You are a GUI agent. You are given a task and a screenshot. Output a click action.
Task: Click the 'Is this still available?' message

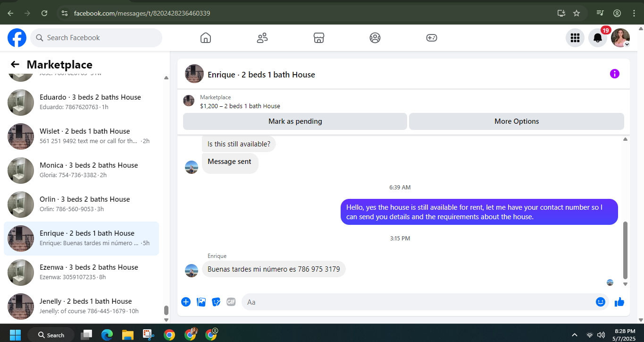(239, 144)
